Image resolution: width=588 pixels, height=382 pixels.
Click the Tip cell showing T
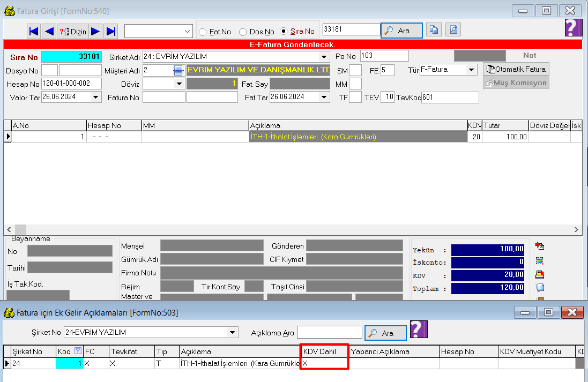(167, 363)
